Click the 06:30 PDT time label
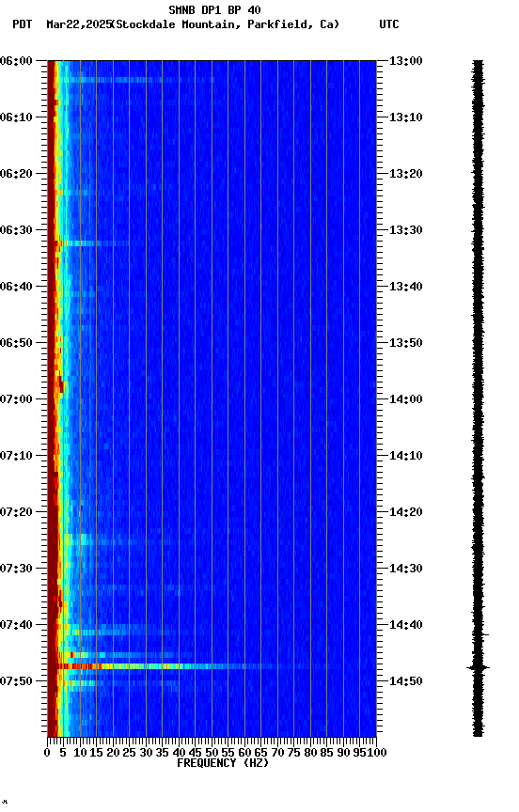519x812 pixels. [16, 230]
